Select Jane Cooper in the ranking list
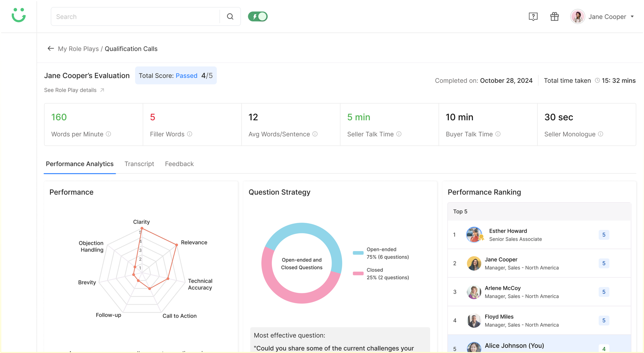 539,263
